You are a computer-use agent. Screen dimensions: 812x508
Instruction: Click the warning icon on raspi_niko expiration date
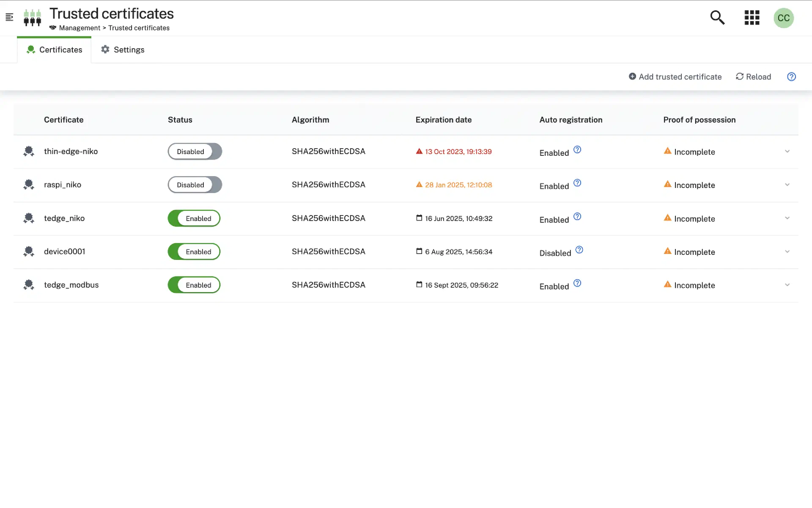point(419,185)
